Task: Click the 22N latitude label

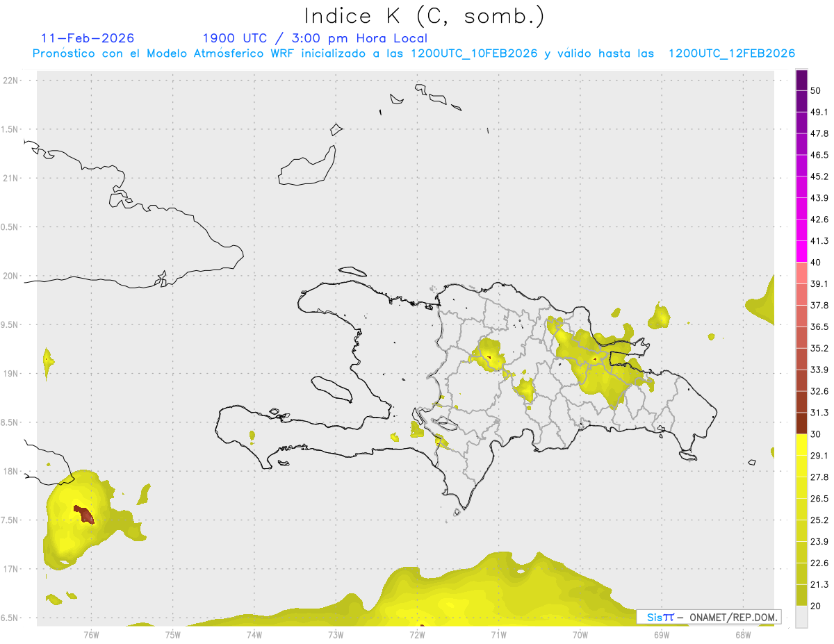Action: pyautogui.click(x=12, y=80)
